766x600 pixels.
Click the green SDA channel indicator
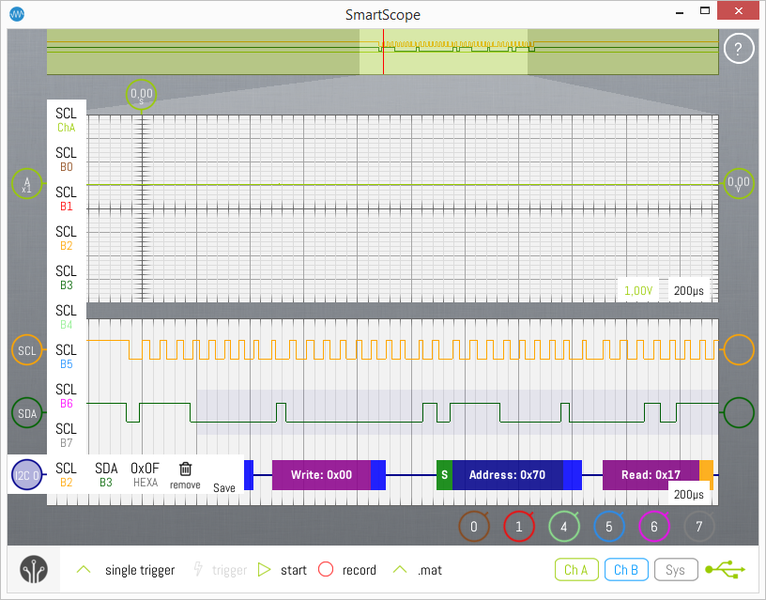(x=27, y=412)
